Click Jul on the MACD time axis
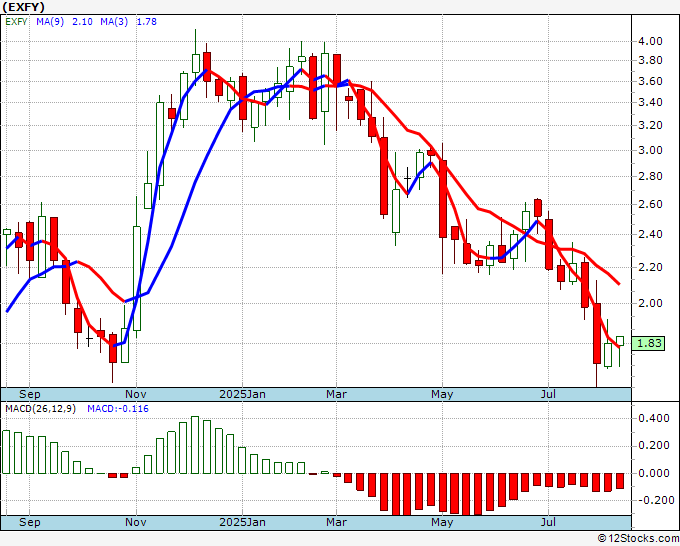The height and width of the screenshot is (546, 680). (549, 522)
